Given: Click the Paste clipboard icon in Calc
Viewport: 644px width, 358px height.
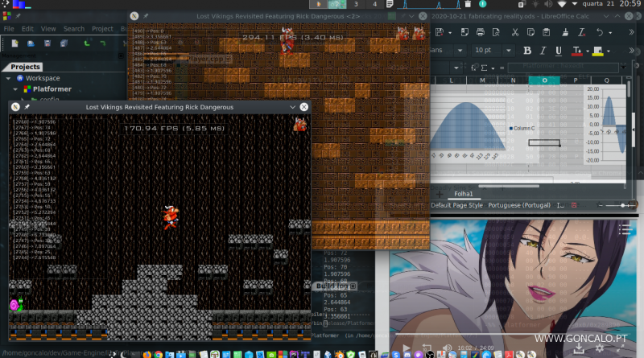Looking at the screenshot, I should click(547, 32).
